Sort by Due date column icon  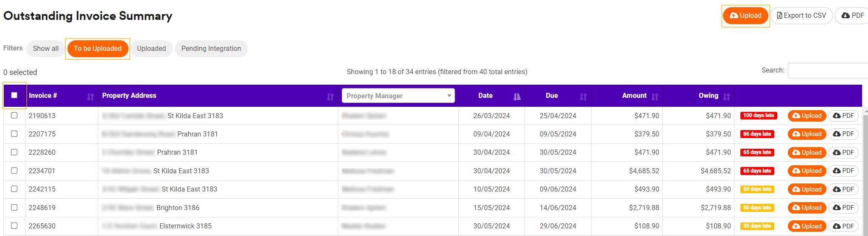tap(583, 97)
